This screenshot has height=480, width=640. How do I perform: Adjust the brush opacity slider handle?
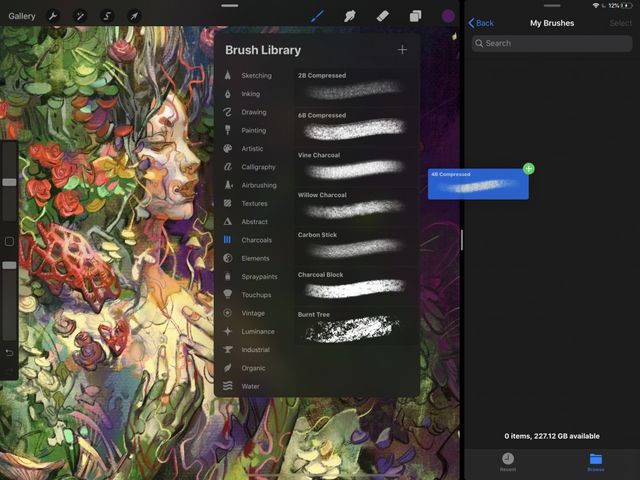(9, 265)
